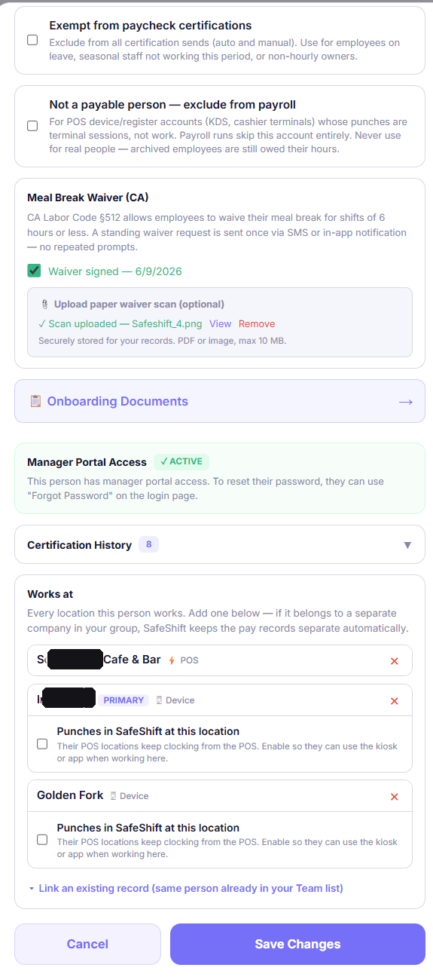This screenshot has height=980, width=433.
Task: Remove the Cafe & Bar location
Action: click(x=394, y=661)
